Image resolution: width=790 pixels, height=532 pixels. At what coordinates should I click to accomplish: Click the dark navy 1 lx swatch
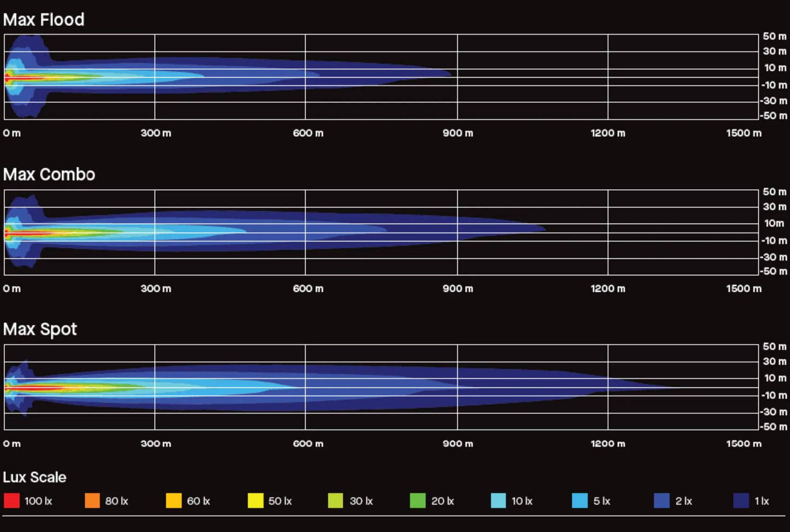tap(741, 500)
